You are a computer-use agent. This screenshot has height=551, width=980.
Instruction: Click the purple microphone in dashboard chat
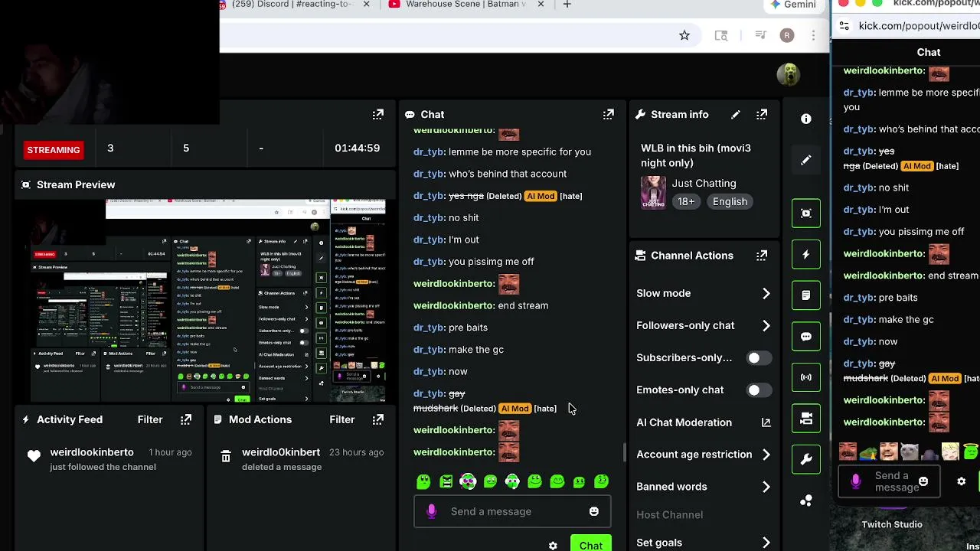[432, 511]
